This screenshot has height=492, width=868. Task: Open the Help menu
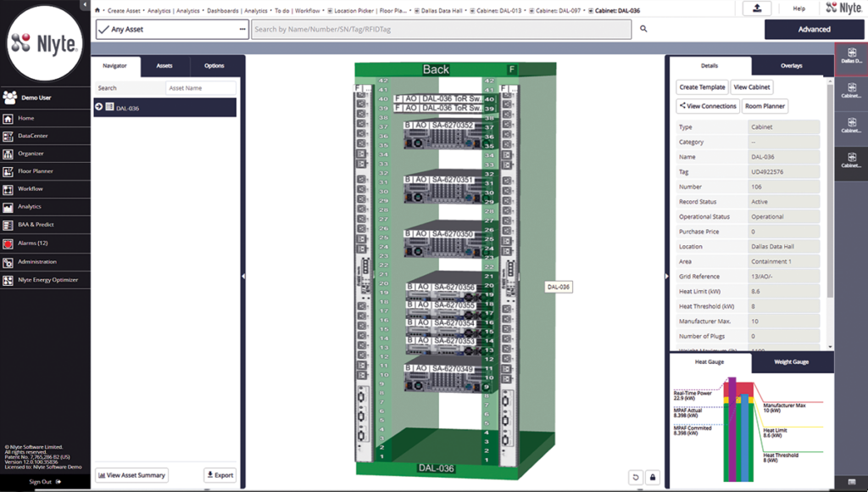[798, 8]
